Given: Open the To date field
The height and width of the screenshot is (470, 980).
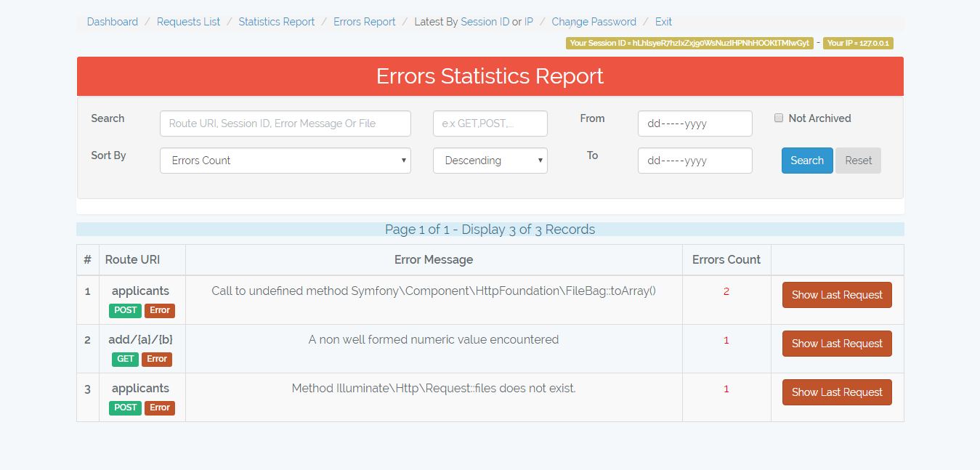Looking at the screenshot, I should (x=695, y=161).
